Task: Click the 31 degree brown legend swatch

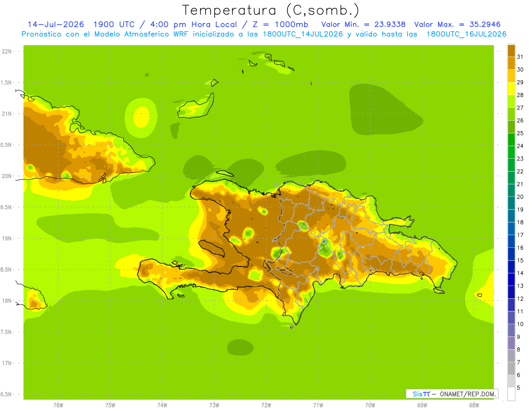Action: [x=511, y=51]
